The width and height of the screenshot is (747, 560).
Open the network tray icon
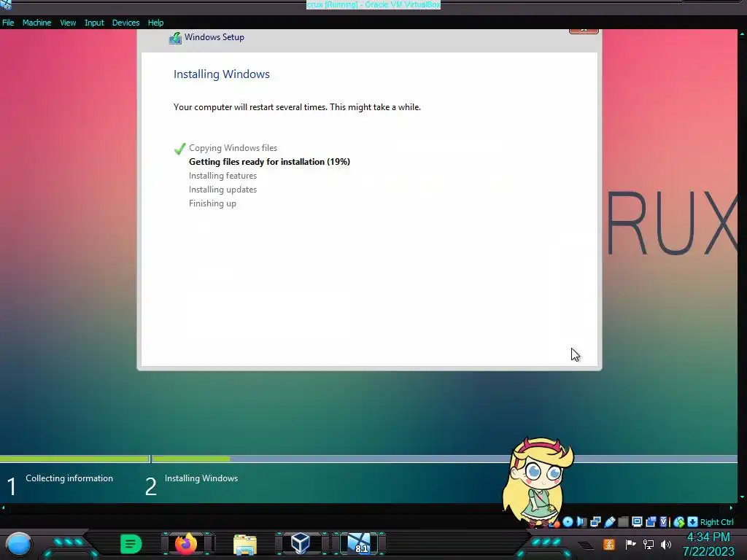click(x=649, y=544)
